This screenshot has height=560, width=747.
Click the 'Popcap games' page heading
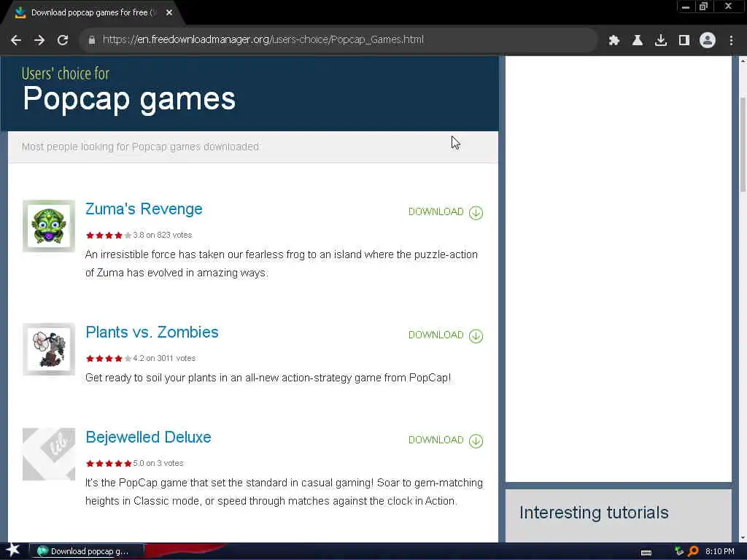(129, 99)
